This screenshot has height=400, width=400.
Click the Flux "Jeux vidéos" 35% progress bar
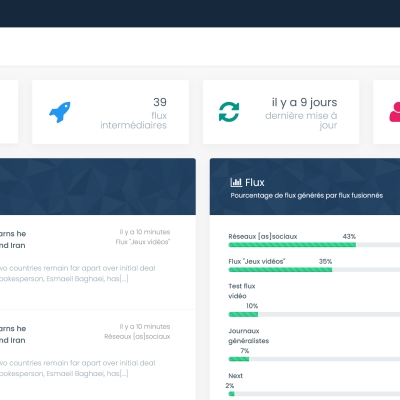point(314,270)
